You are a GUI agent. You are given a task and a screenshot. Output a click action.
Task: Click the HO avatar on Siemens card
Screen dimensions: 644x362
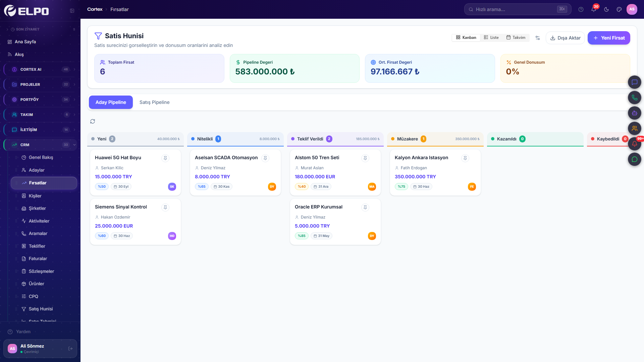(x=172, y=236)
